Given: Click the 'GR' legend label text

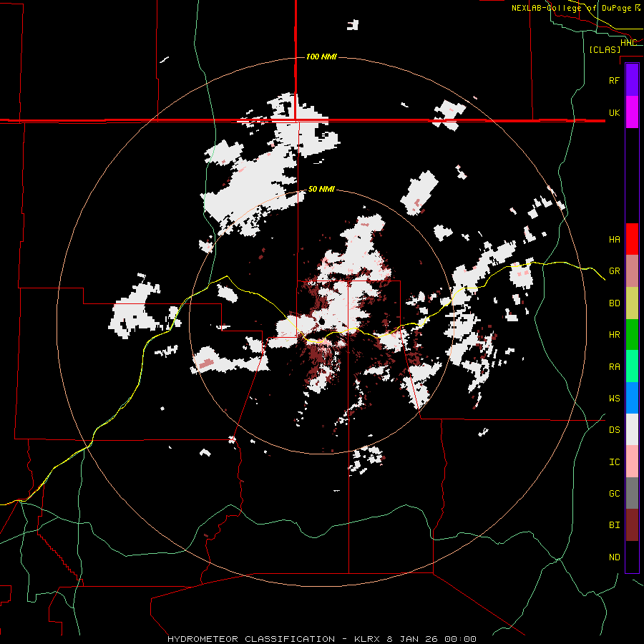Looking at the screenshot, I should [x=614, y=271].
